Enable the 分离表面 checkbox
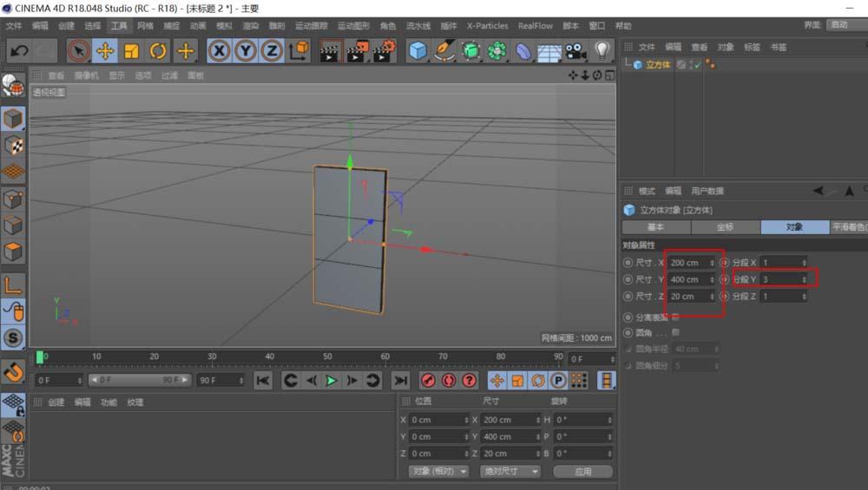The image size is (868, 490). (676, 317)
